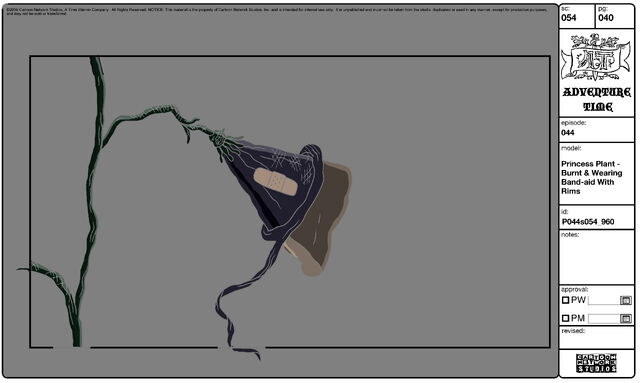Click the PW approval date field
Image resolution: width=640 pixels, height=383 pixels.
(x=604, y=301)
